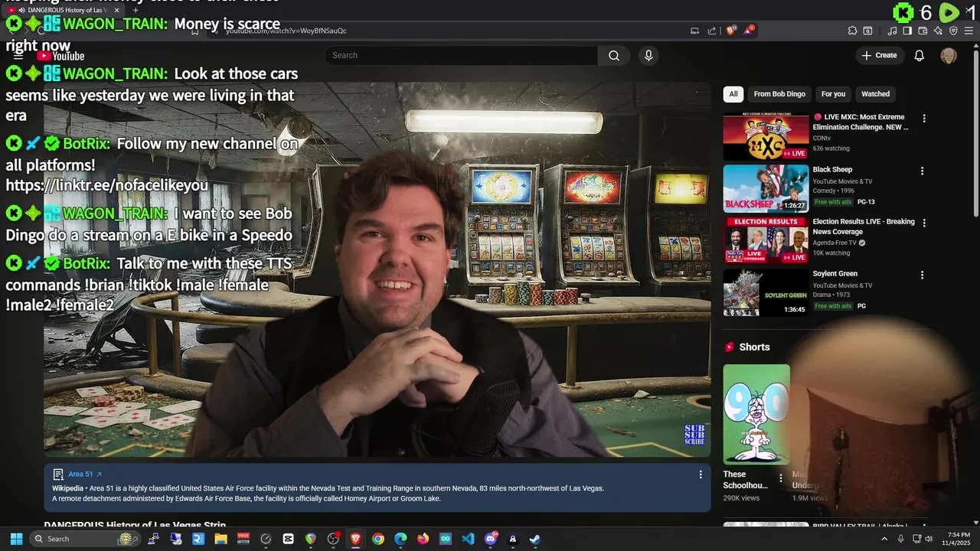Open Discord from the taskbar
Viewport: 980px width, 551px height.
[x=491, y=539]
